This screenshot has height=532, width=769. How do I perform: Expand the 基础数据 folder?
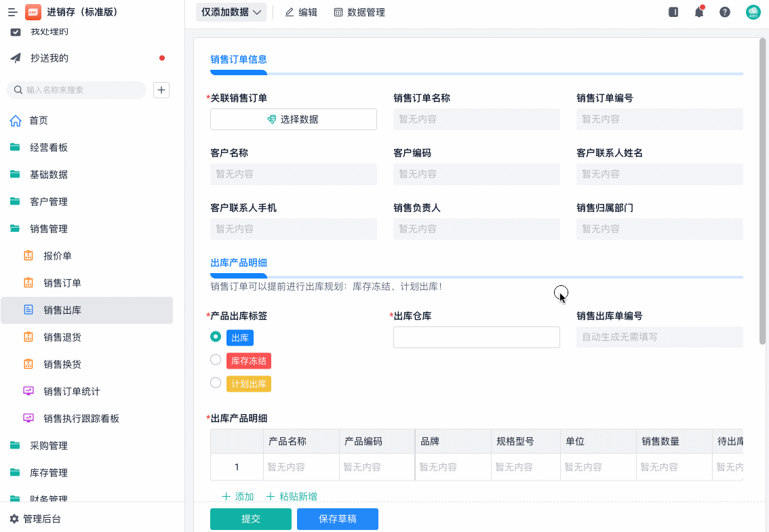pos(87,175)
